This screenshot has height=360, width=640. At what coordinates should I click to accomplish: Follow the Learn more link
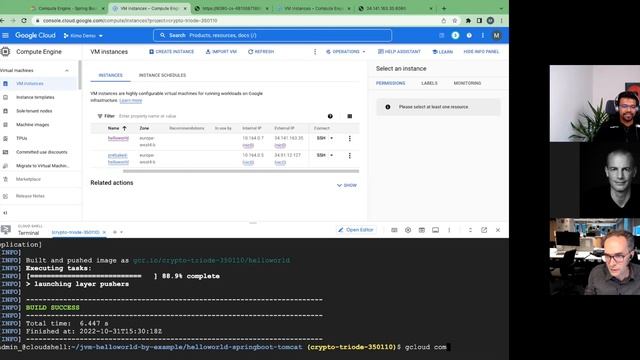click(x=131, y=100)
